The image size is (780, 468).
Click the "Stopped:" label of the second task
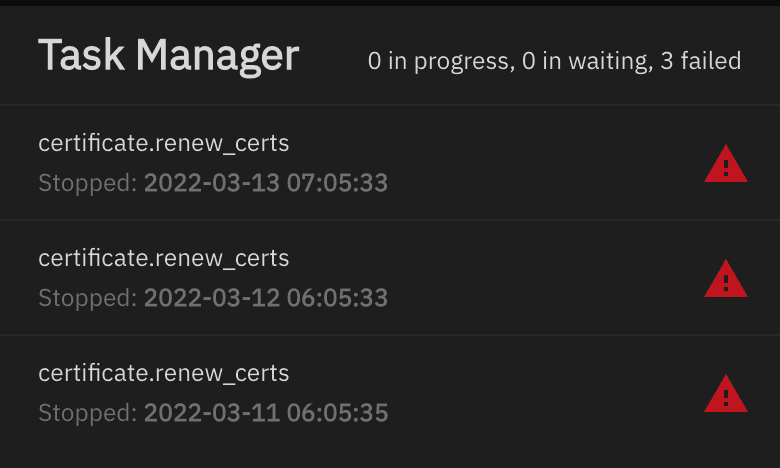pyautogui.click(x=87, y=298)
